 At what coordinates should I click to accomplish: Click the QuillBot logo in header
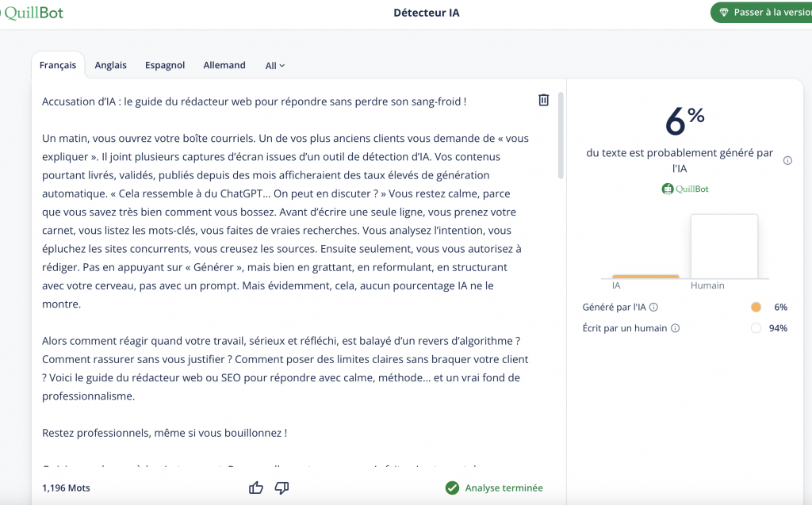tap(32, 13)
